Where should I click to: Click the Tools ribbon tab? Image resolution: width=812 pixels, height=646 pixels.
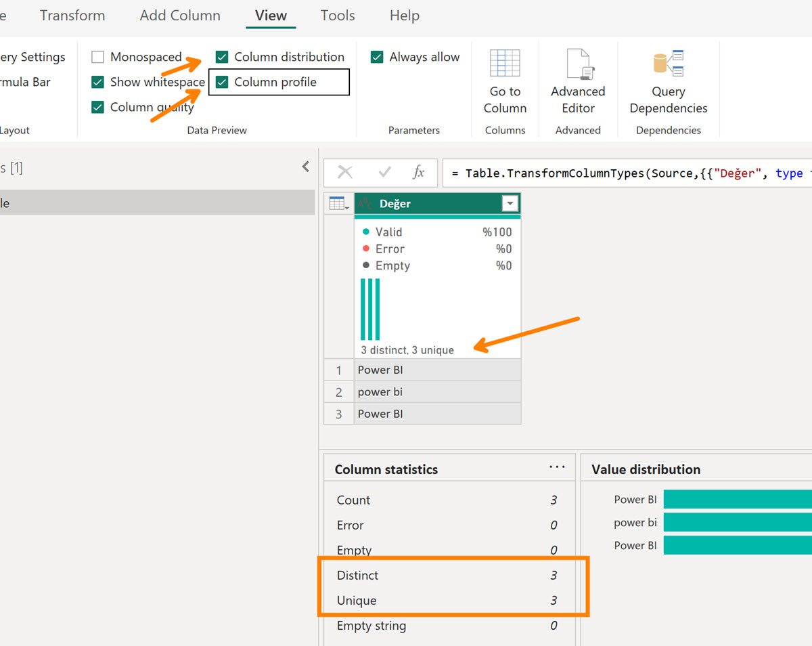pyautogui.click(x=338, y=16)
